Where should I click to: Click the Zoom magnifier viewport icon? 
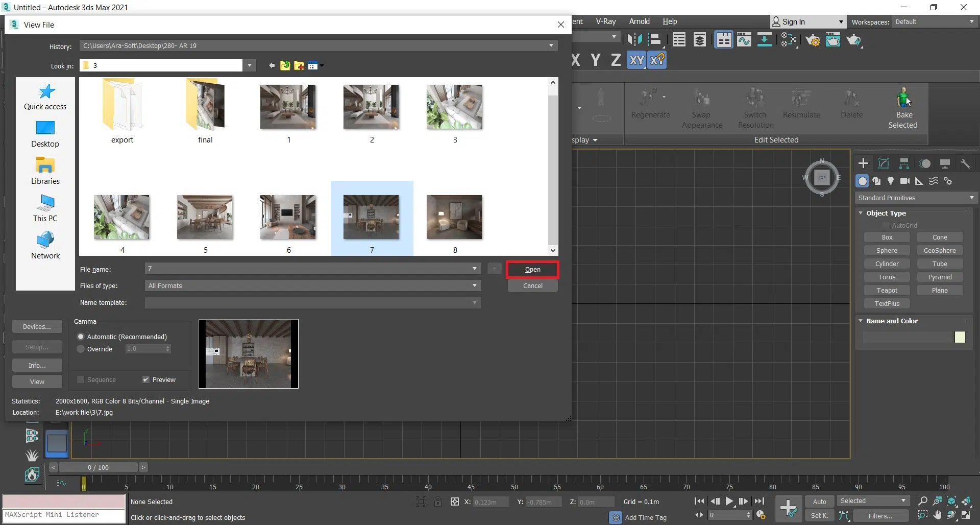click(922, 501)
